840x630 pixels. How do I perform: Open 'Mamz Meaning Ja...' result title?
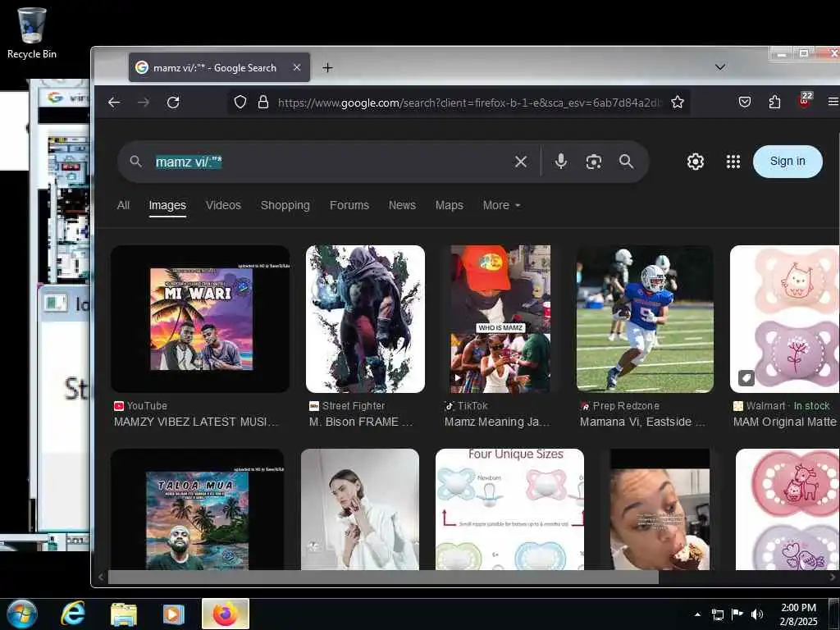tap(497, 422)
